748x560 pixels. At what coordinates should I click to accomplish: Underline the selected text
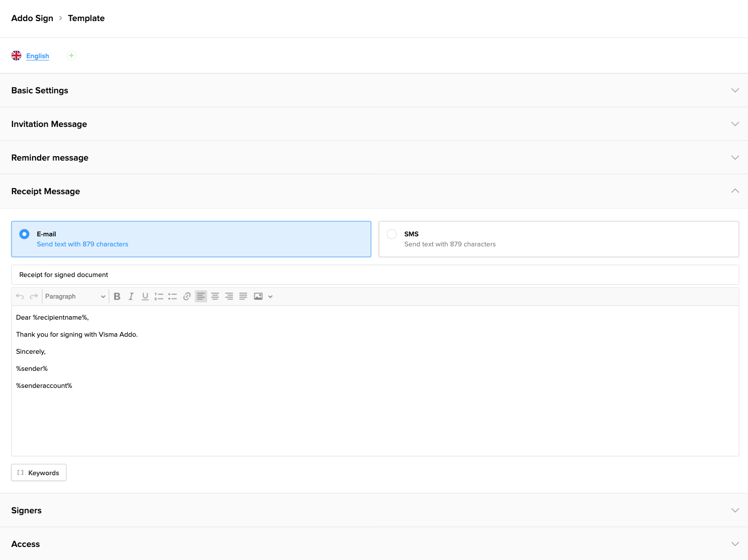(x=145, y=296)
